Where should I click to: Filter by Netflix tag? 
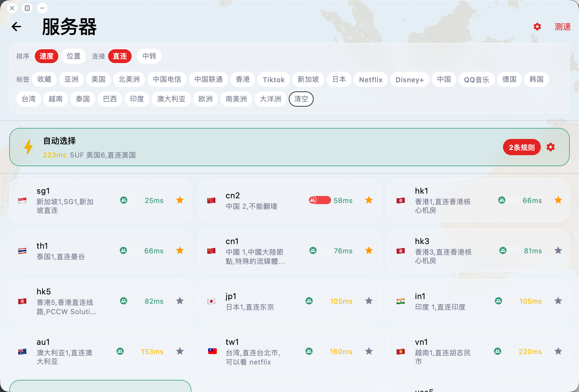click(x=371, y=80)
